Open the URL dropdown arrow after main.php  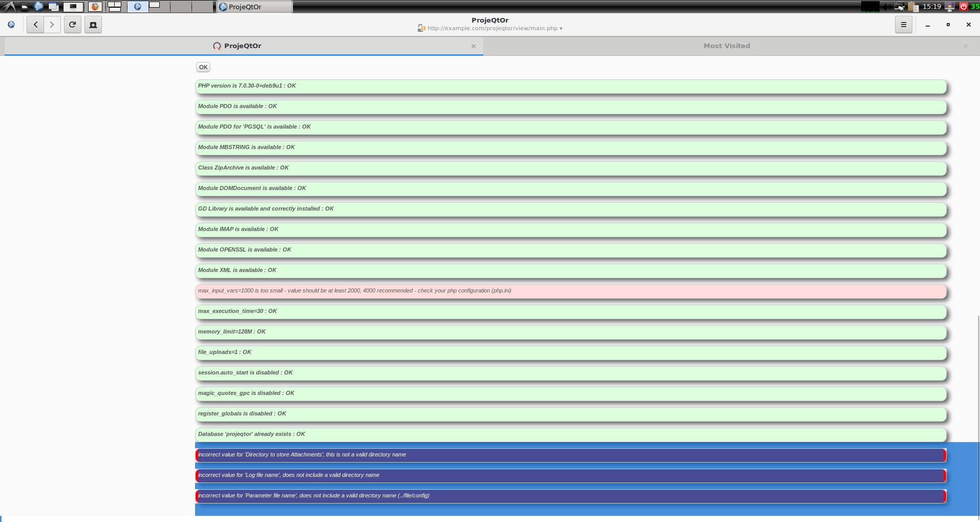point(561,29)
